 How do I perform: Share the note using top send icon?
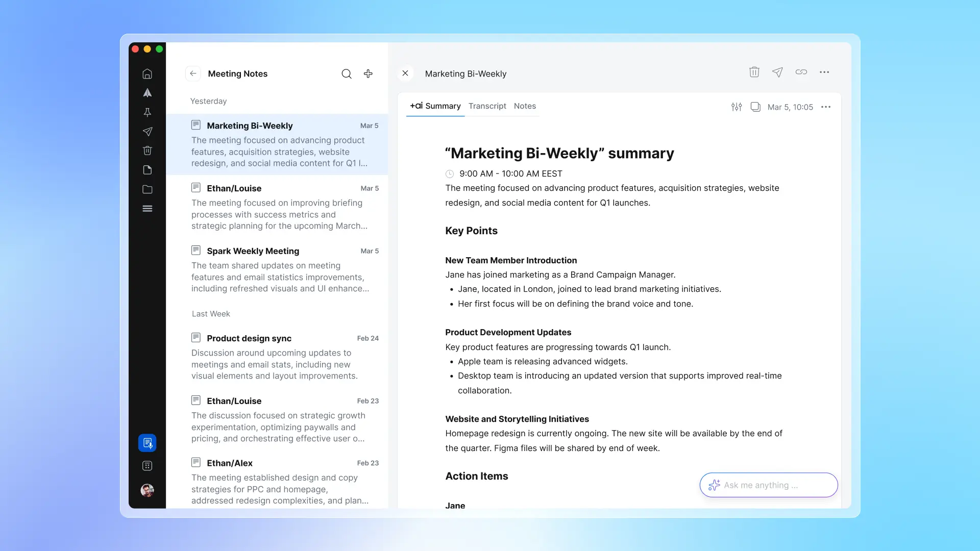pos(777,72)
